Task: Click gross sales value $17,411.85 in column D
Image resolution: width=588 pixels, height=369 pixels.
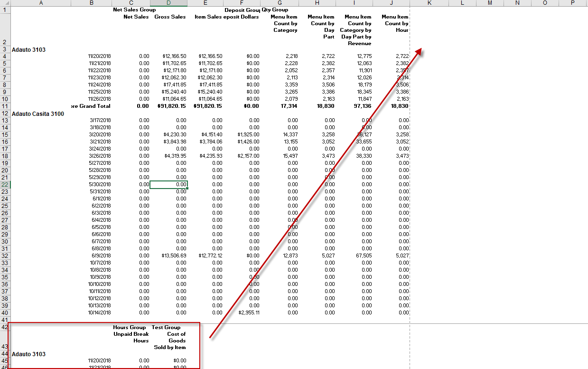Action: pos(174,85)
